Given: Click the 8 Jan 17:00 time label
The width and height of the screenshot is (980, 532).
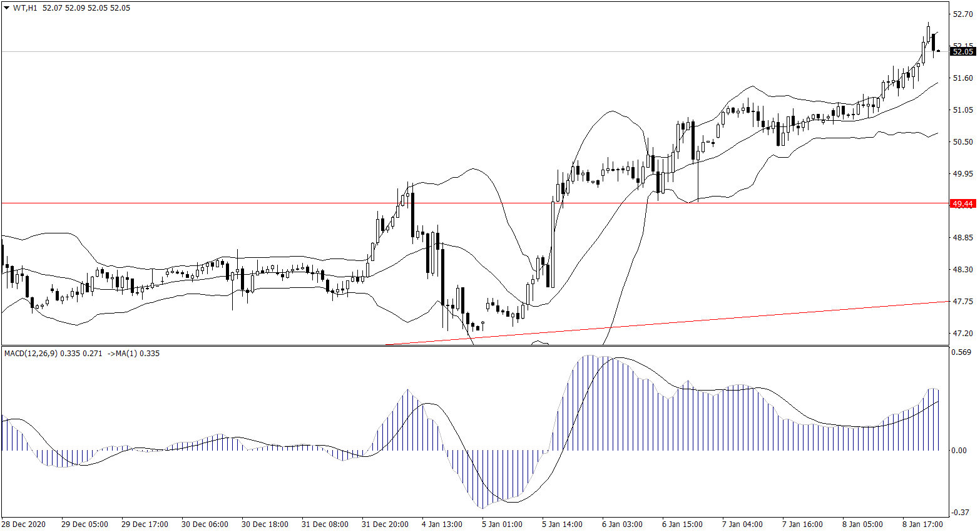Looking at the screenshot, I should 922,524.
